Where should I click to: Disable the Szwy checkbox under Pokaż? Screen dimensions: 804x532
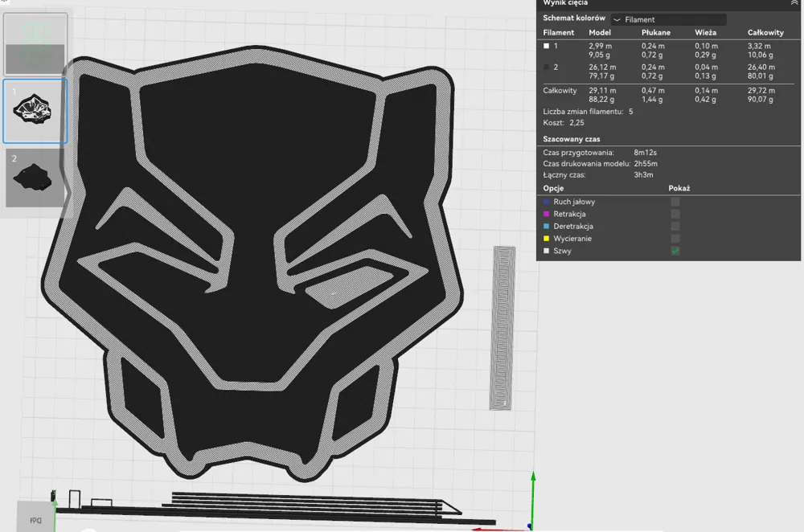point(674,250)
